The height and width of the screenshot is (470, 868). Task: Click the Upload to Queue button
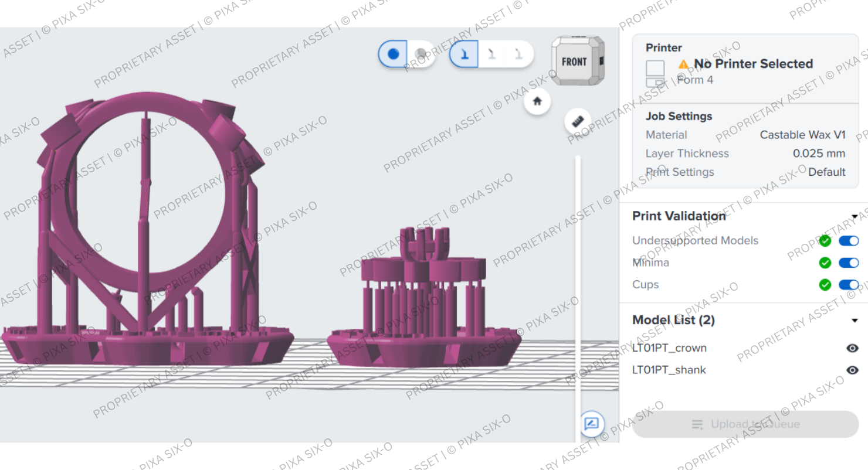click(x=745, y=424)
